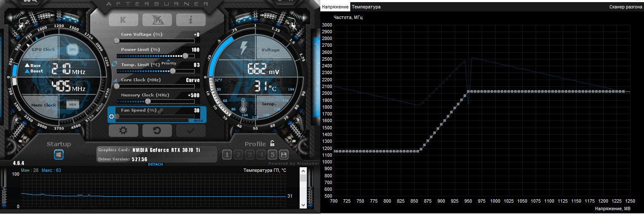Launch the Kombustor stress test (K button)
644x214 pixels.
click(123, 19)
